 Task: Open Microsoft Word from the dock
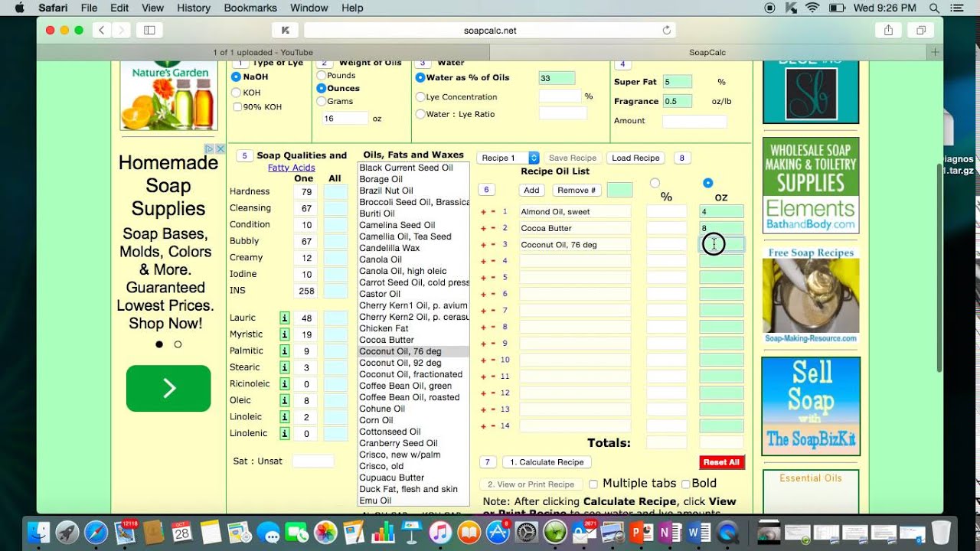pyautogui.click(x=699, y=532)
